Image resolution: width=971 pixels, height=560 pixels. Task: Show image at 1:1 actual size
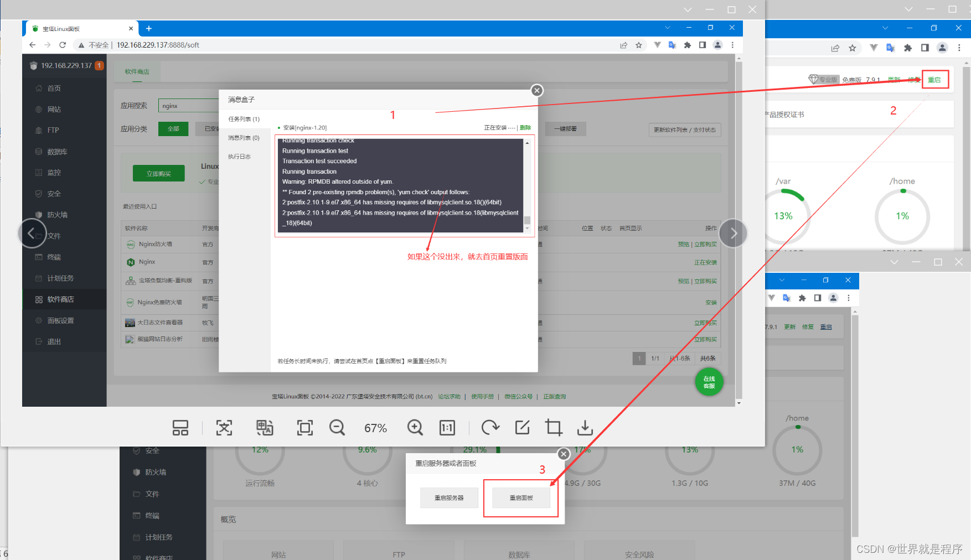point(447,428)
